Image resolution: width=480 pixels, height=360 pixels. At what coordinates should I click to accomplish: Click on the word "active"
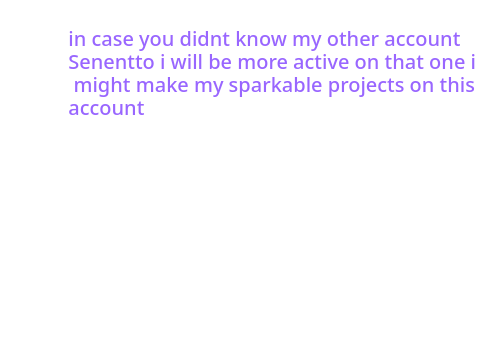click(x=321, y=62)
